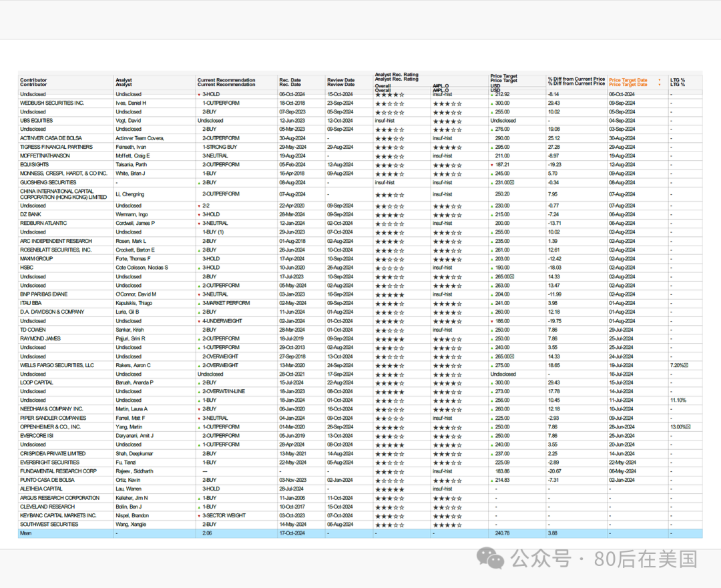Click the mean price target 240.78
The width and height of the screenshot is (721, 588).
pyautogui.click(x=502, y=533)
